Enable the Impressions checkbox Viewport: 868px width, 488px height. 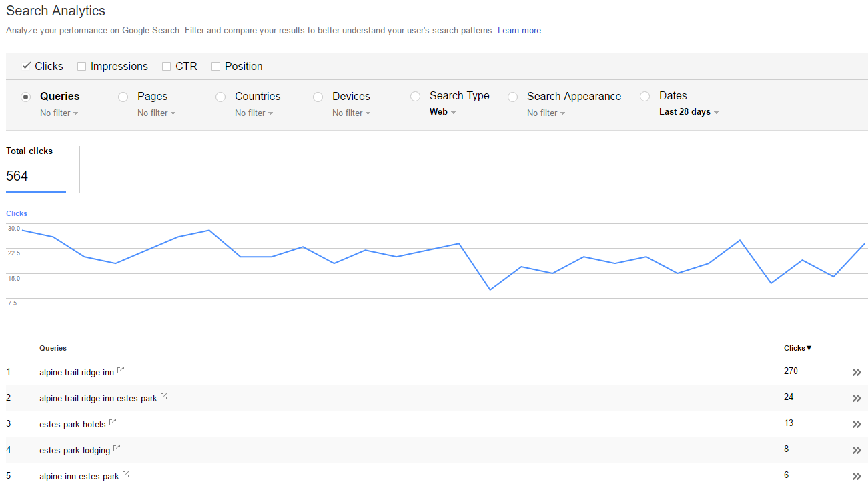click(x=81, y=66)
